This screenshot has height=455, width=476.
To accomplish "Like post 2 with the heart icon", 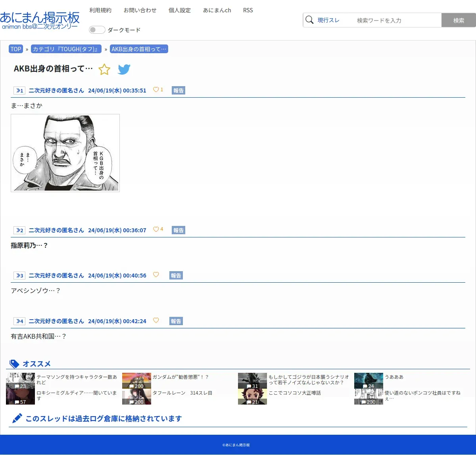I will click(x=156, y=229).
